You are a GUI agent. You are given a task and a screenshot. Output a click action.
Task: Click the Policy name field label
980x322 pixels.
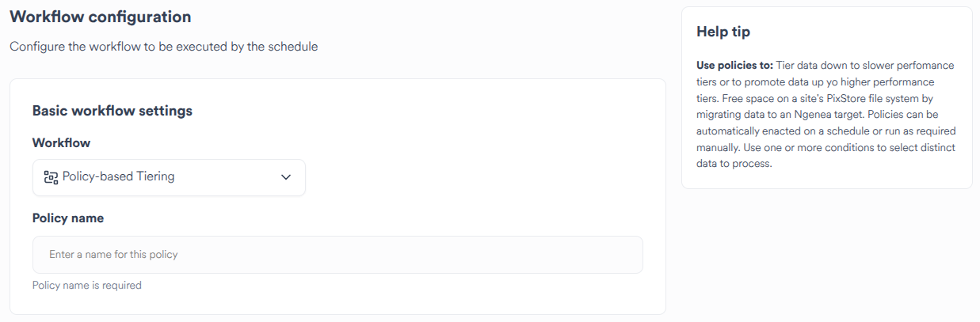(67, 218)
